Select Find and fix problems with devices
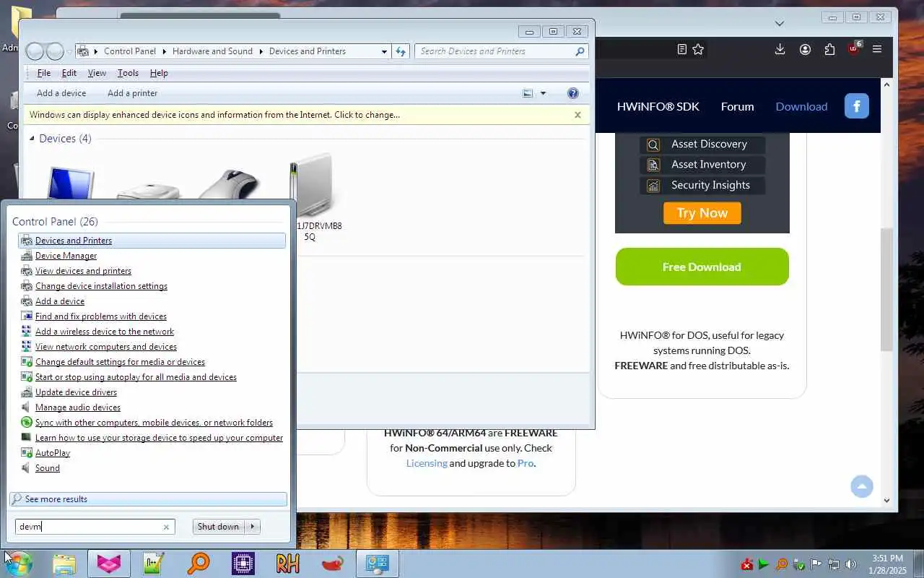The width and height of the screenshot is (924, 578). [x=100, y=316]
